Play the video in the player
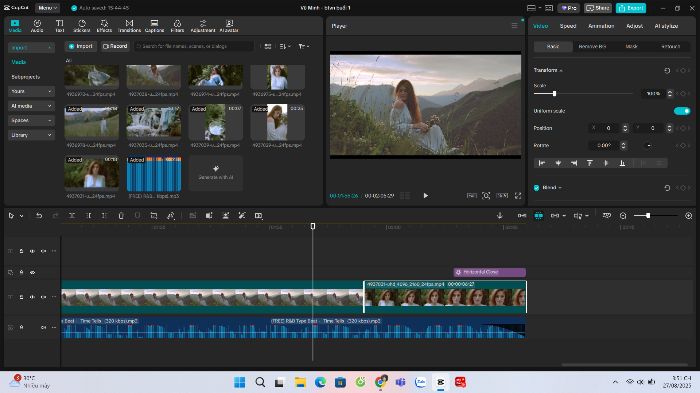This screenshot has width=700, height=393. pyautogui.click(x=425, y=196)
